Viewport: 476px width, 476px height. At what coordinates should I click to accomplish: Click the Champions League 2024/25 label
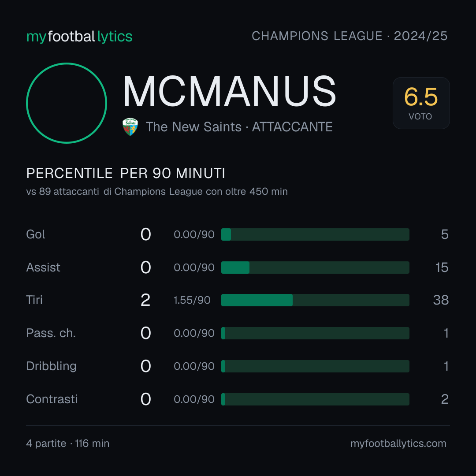tap(350, 36)
